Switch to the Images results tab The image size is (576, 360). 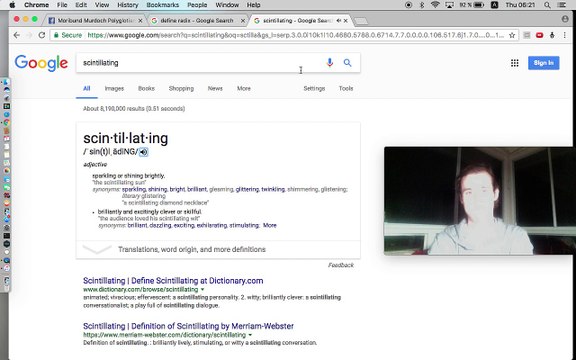114,89
